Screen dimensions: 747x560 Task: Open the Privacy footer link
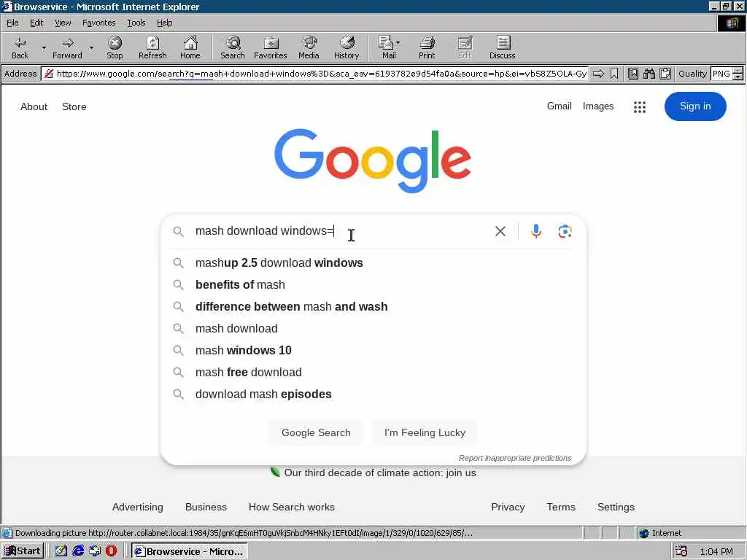click(508, 507)
